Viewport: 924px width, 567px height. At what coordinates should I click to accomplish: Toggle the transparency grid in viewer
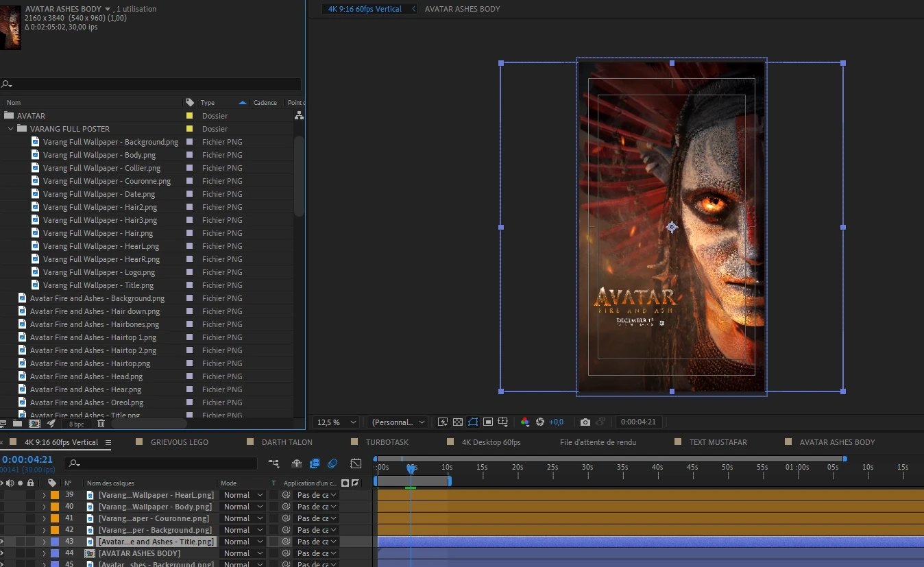pyautogui.click(x=458, y=422)
